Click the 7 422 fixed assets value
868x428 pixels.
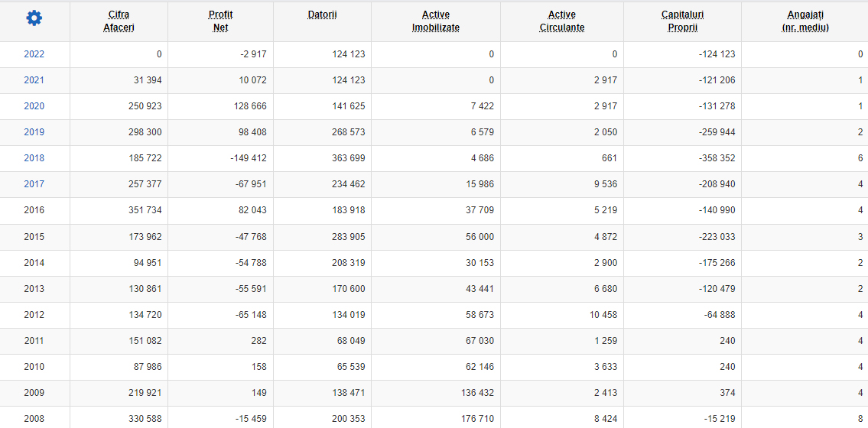[481, 106]
